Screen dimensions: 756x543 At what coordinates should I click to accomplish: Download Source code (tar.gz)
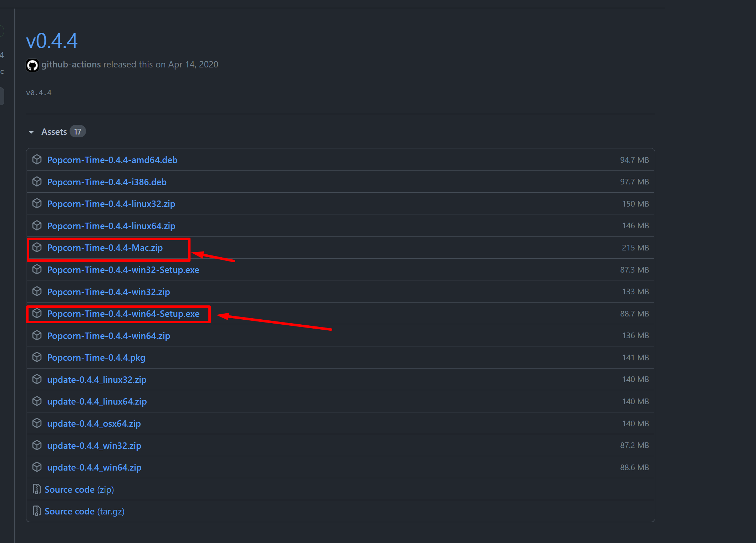point(85,511)
